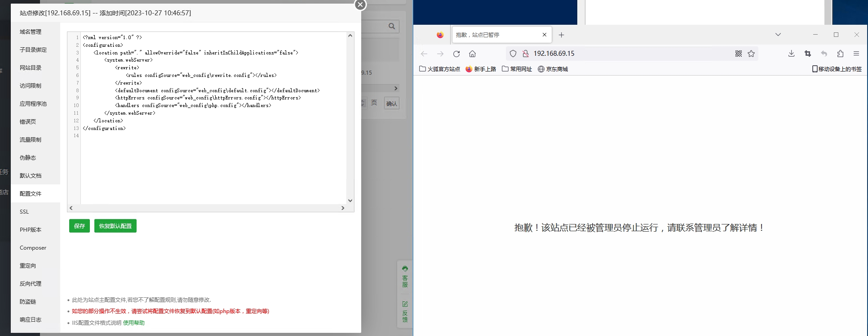Click the insecure connection lock icon
The height and width of the screenshot is (336, 868).
click(x=525, y=54)
